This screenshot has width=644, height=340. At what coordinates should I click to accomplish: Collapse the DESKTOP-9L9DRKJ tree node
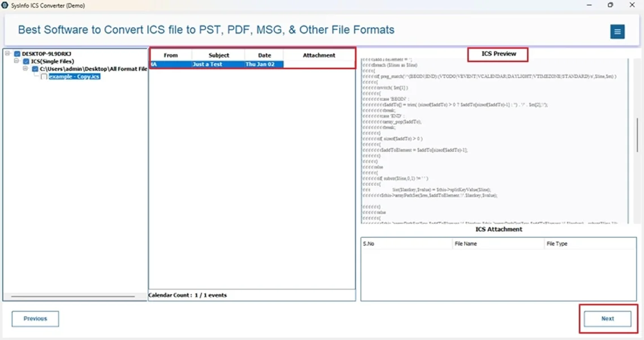7,53
